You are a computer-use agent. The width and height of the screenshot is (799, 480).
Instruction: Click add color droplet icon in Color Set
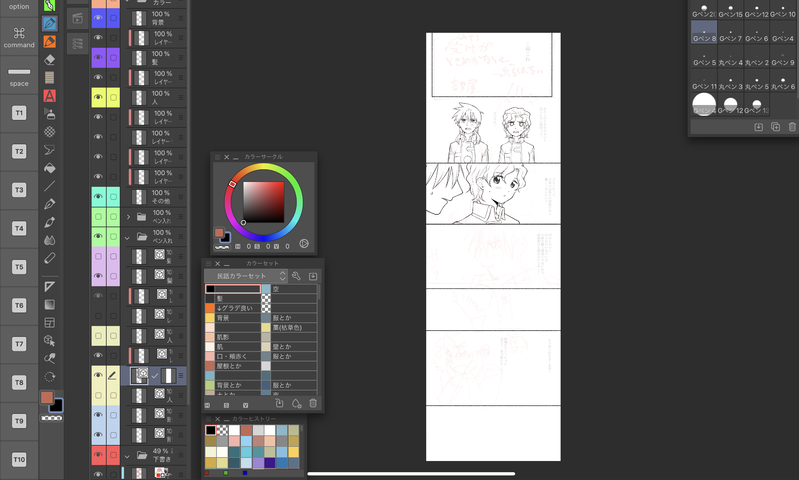tap(296, 404)
